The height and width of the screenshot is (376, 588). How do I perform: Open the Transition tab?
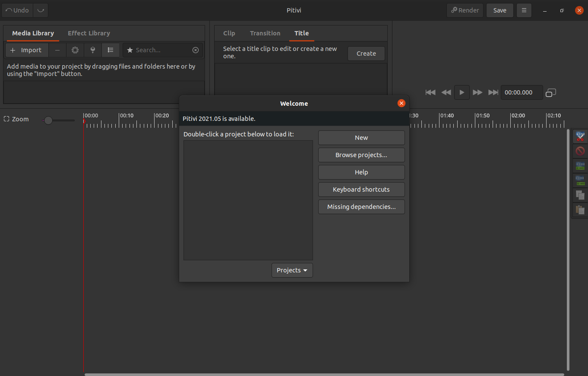click(265, 33)
